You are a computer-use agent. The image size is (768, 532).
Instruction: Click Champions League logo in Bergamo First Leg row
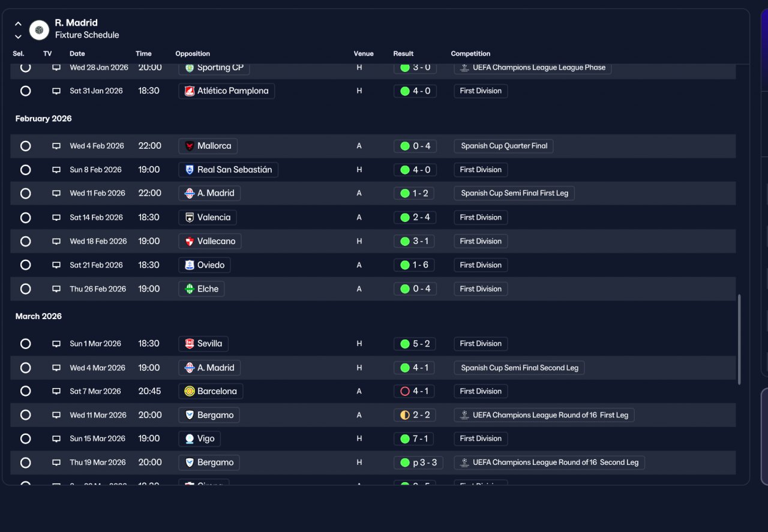(464, 415)
